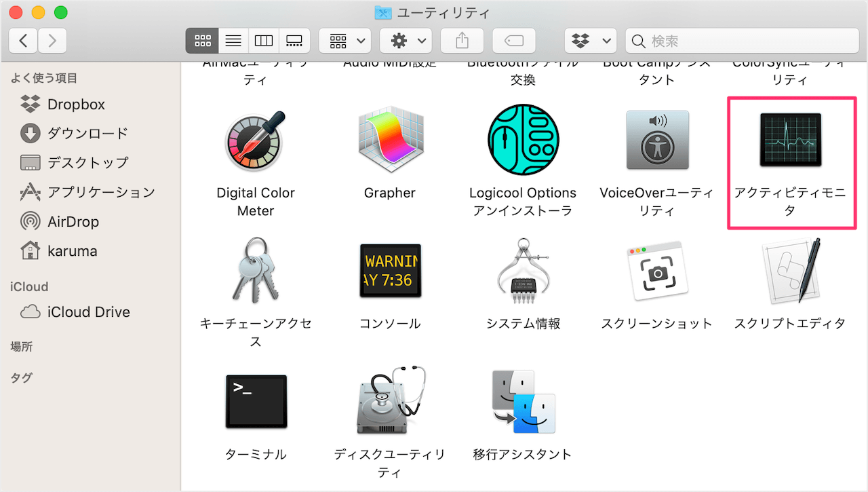Click the Share toolbar button
Screen dimensions: 868x492
[462, 41]
